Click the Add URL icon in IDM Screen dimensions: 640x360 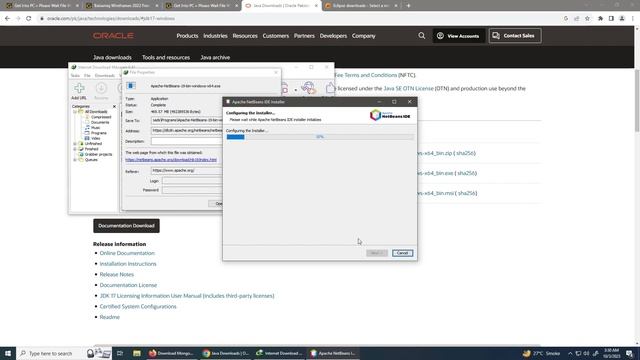pos(79,88)
